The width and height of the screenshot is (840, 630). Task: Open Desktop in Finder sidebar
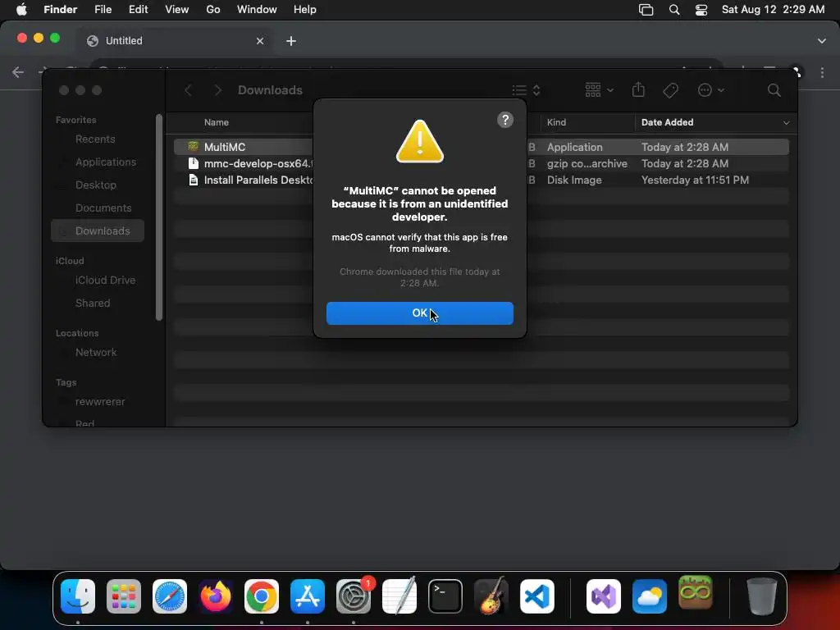pos(96,185)
